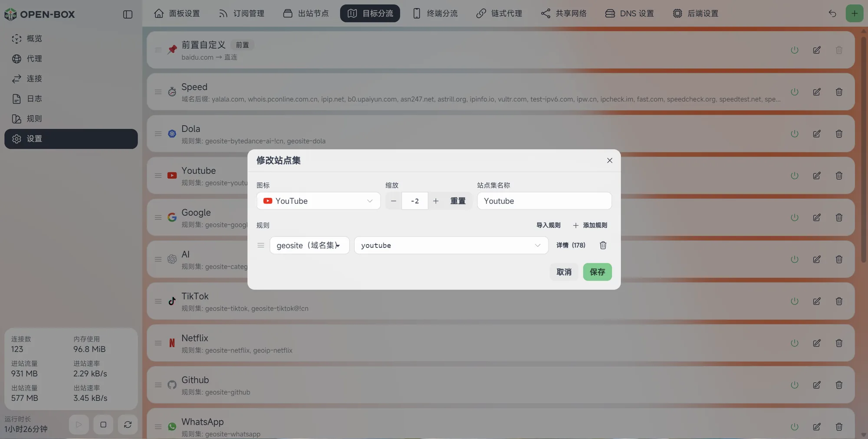Viewport: 868px width, 439px height.
Task: Click the undo arrow icon in top bar
Action: pyautogui.click(x=832, y=13)
